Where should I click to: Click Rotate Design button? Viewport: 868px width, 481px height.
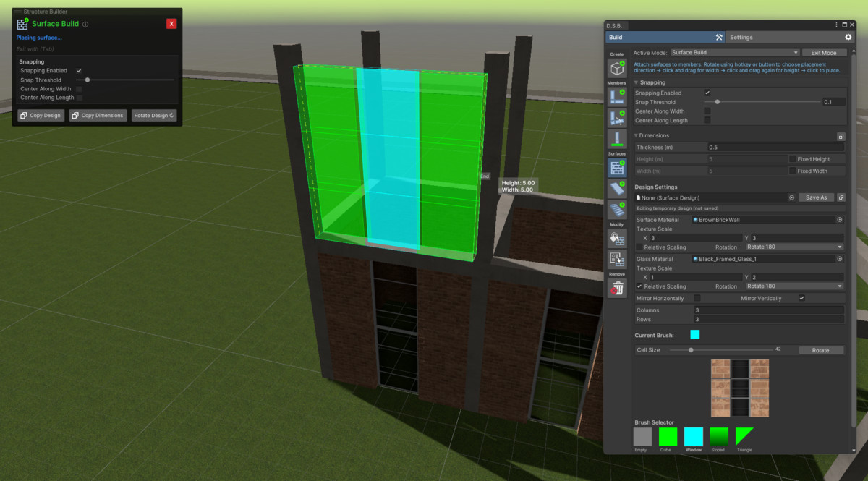[154, 115]
